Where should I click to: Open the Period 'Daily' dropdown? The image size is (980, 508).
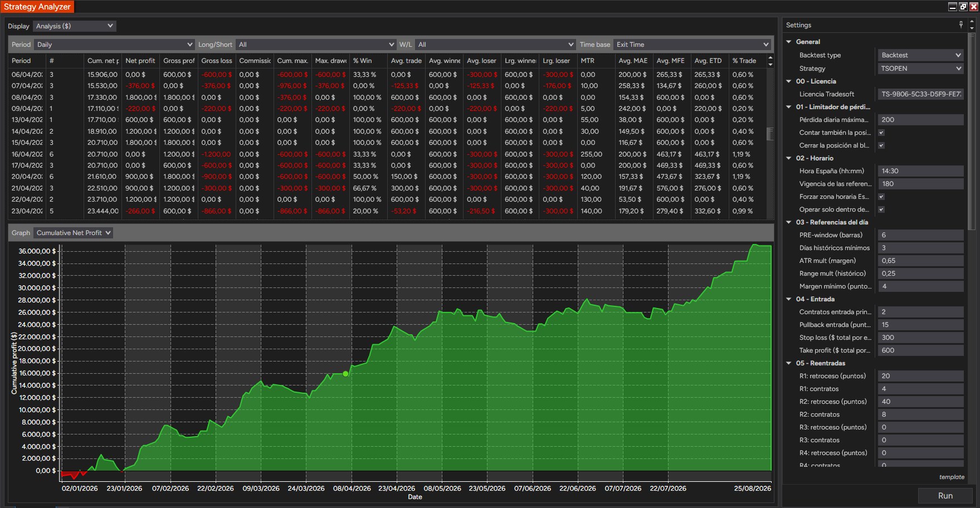114,45
